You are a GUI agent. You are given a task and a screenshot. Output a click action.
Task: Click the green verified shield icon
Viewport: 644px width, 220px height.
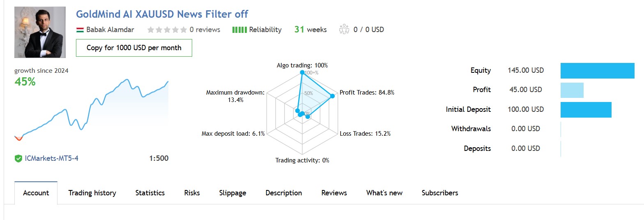coord(18,158)
